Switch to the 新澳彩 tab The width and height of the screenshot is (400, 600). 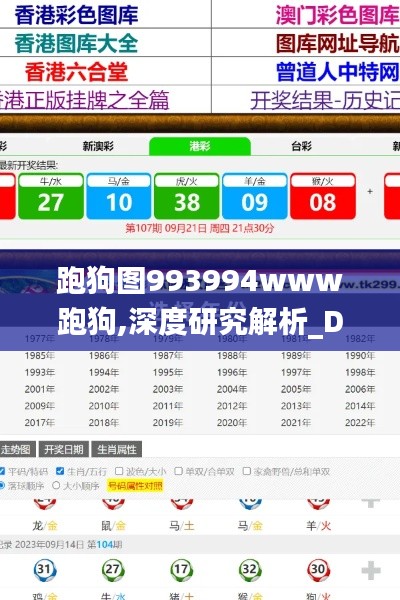[98, 146]
